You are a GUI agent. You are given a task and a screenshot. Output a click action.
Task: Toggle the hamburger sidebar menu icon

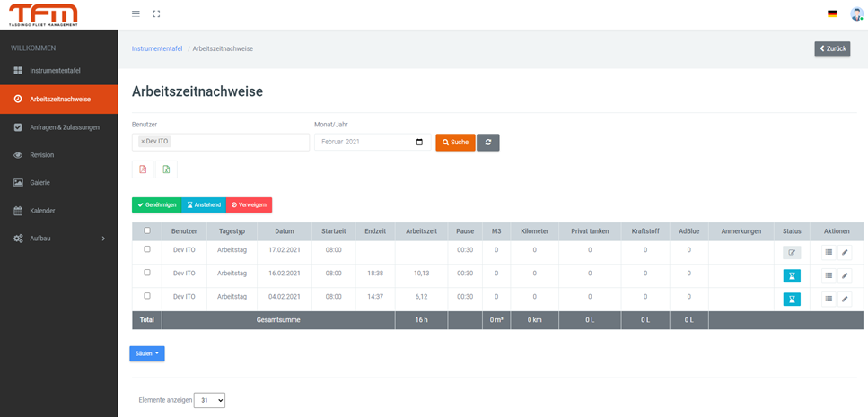pyautogui.click(x=136, y=13)
